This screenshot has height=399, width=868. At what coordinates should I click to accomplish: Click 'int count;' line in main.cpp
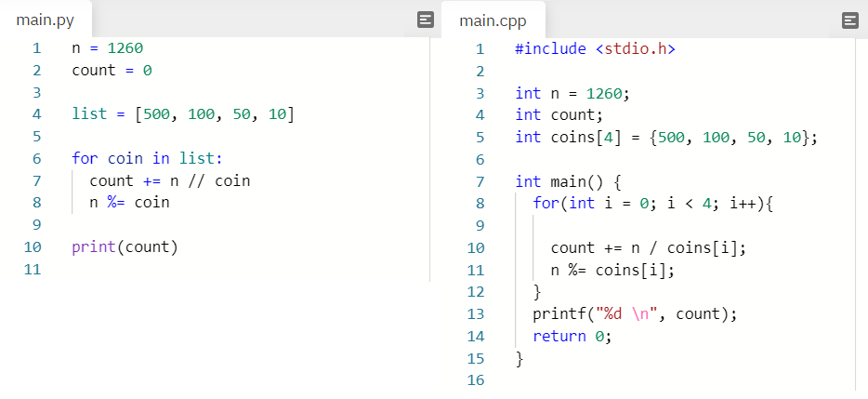pyautogui.click(x=559, y=115)
